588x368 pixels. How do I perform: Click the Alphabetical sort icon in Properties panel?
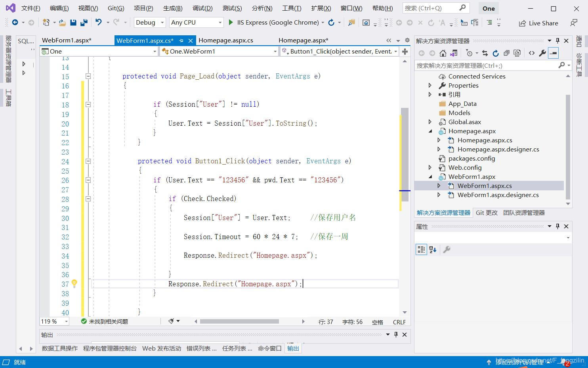click(x=433, y=249)
